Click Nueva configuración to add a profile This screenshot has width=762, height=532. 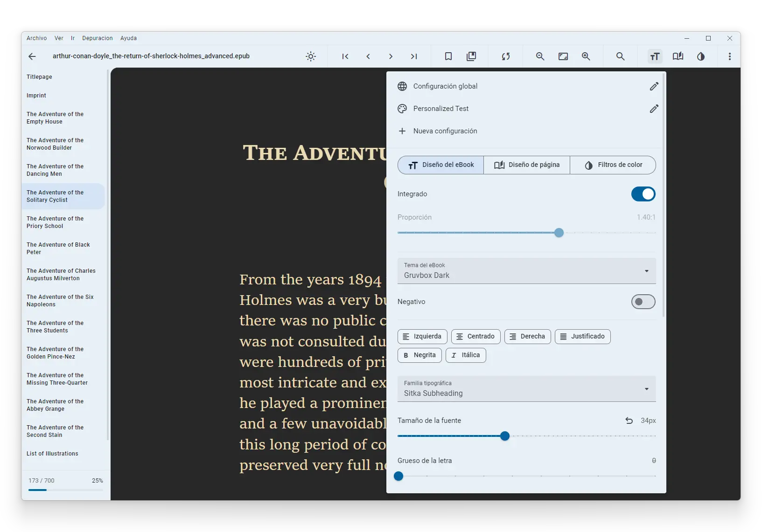coord(445,131)
